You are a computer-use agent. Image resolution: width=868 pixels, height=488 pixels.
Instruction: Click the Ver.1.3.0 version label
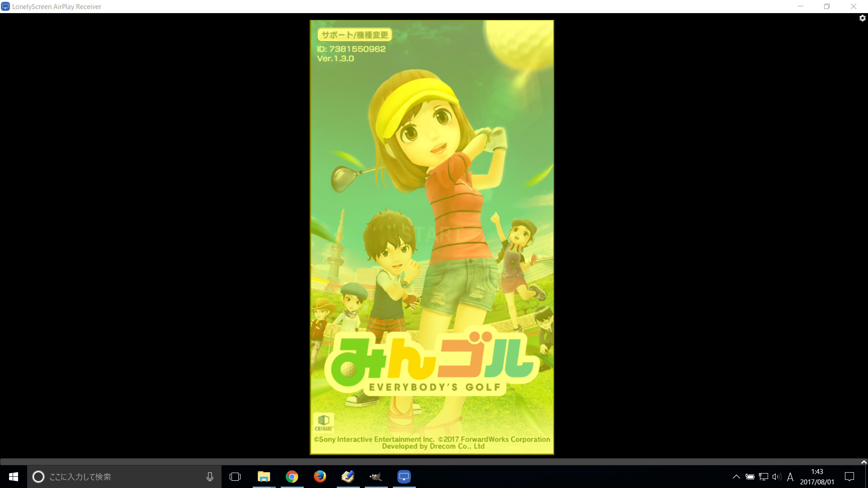pyautogui.click(x=335, y=59)
